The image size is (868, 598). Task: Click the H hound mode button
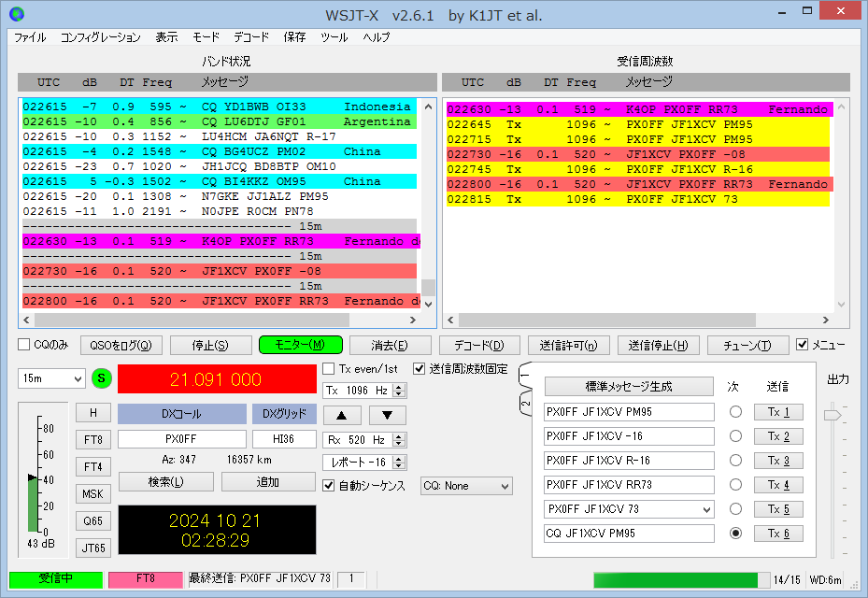click(93, 412)
